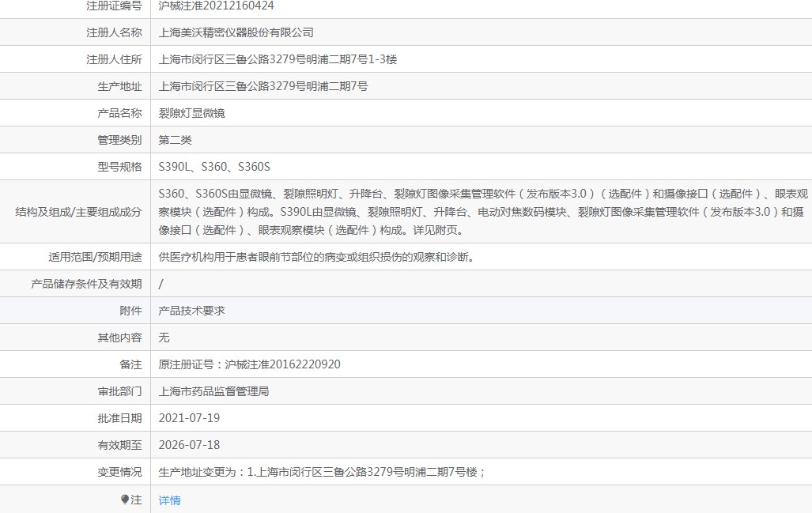Select registration number 沪械注准20212160424

217,6
